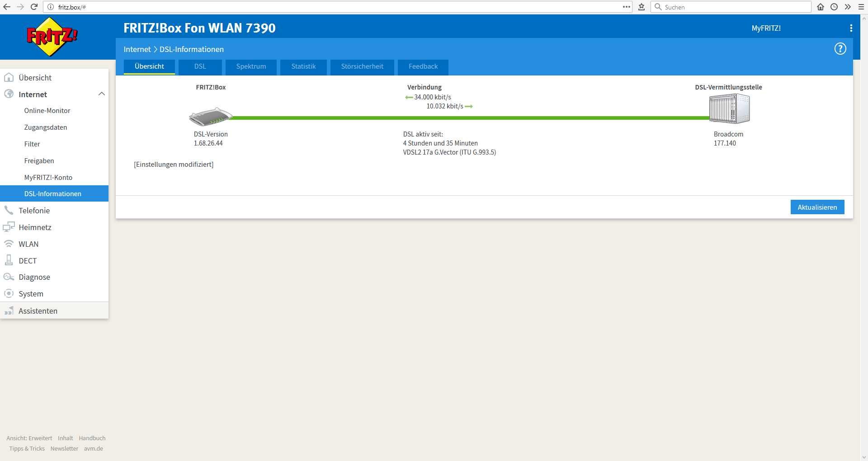Viewport: 868px width, 461px height.
Task: Reload the page with refresh icon
Action: 34,7
